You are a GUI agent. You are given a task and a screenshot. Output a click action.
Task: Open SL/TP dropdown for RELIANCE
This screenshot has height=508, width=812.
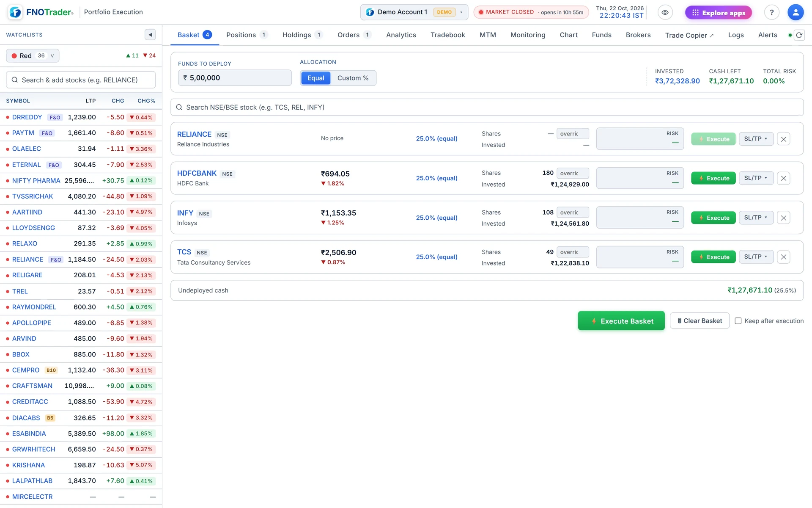pos(756,139)
